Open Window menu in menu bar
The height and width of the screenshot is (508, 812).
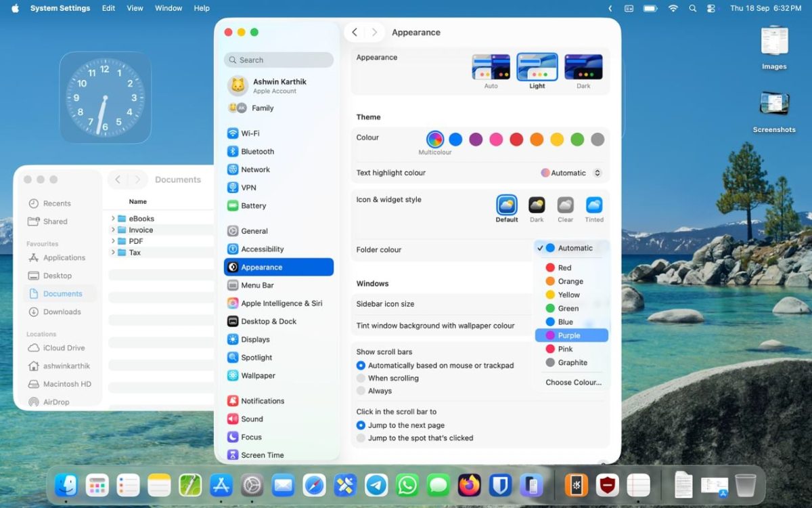pyautogui.click(x=168, y=8)
